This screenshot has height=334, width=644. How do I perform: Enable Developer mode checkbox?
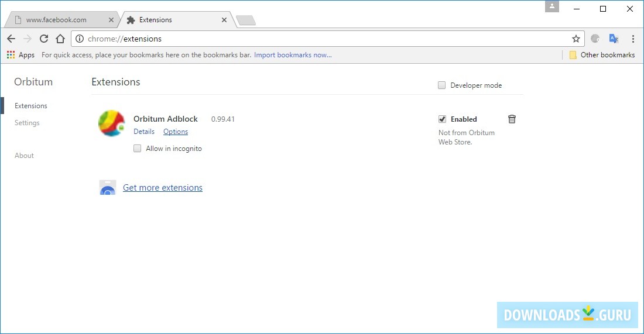(442, 85)
